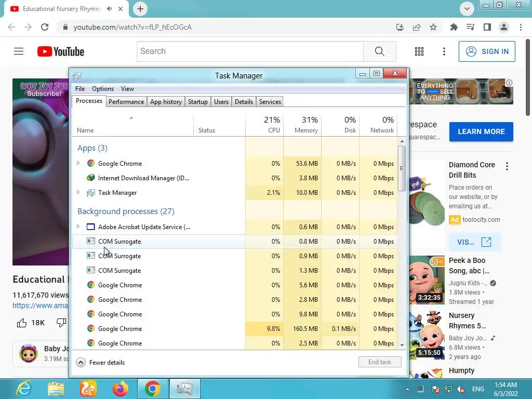Select Chrome background process using 160.5 MB
532x399 pixels.
coord(234,328)
